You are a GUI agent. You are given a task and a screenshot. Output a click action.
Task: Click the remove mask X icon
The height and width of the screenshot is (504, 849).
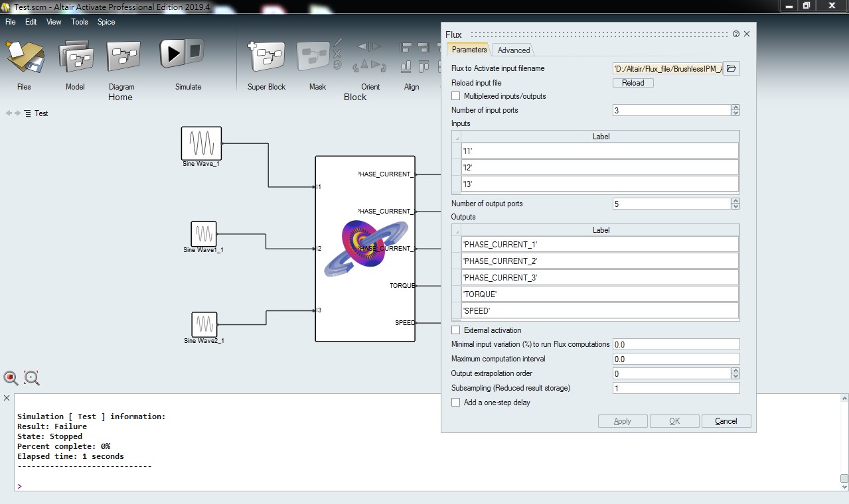pyautogui.click(x=337, y=54)
